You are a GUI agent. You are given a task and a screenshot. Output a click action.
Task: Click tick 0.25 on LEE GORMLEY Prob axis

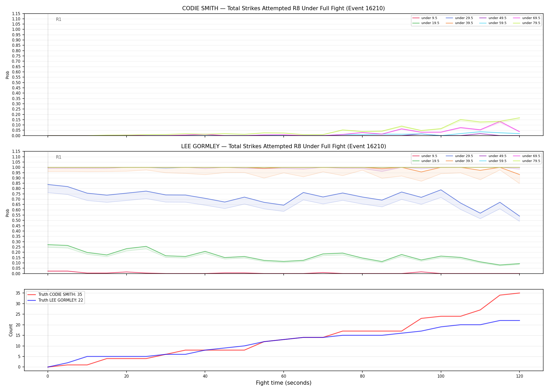pos(16,247)
